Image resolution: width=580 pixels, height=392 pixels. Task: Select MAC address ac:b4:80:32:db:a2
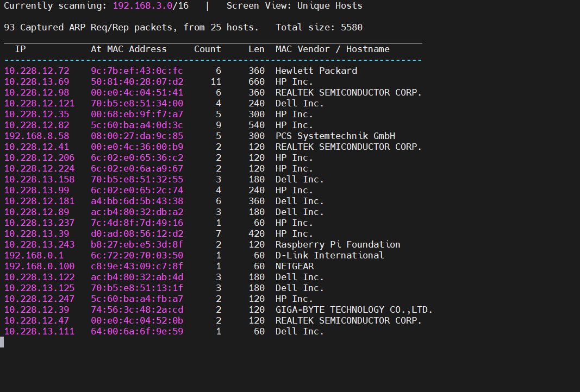(x=137, y=212)
